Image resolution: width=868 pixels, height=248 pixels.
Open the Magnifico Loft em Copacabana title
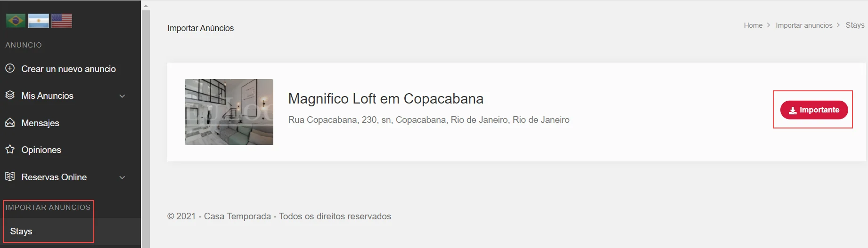pos(385,99)
